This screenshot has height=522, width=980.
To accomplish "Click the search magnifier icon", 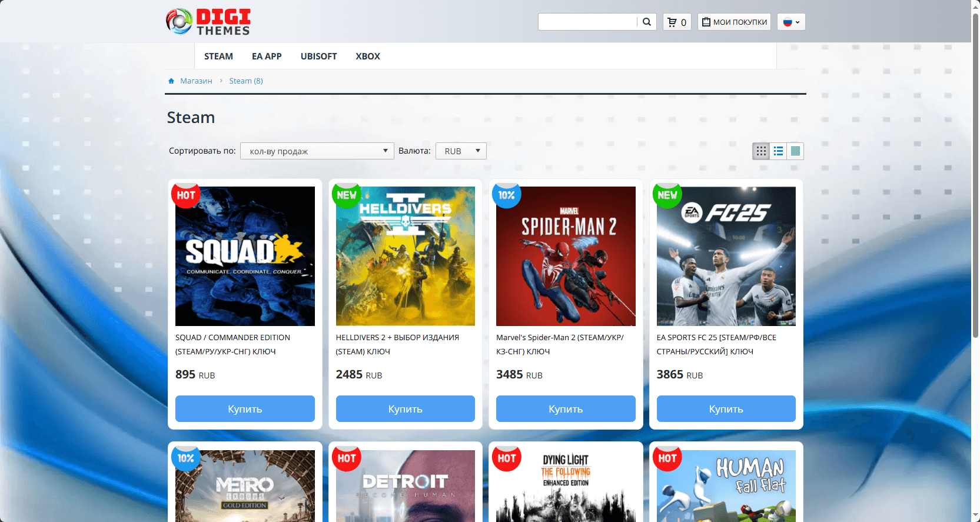I will [647, 22].
